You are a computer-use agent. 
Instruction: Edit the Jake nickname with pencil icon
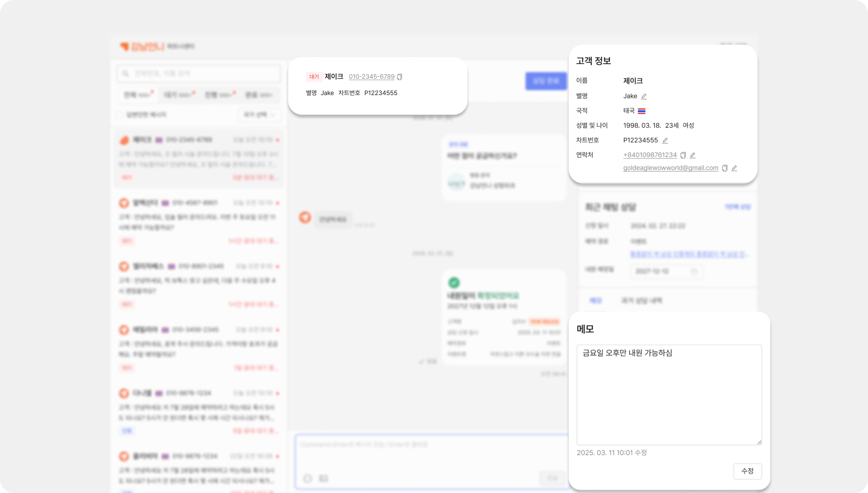(x=644, y=97)
